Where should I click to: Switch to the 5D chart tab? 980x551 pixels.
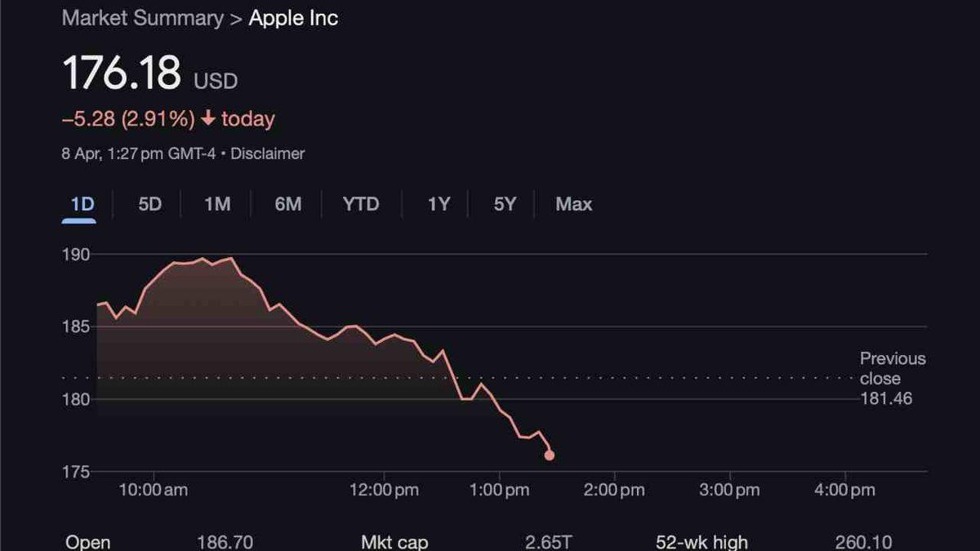point(149,204)
